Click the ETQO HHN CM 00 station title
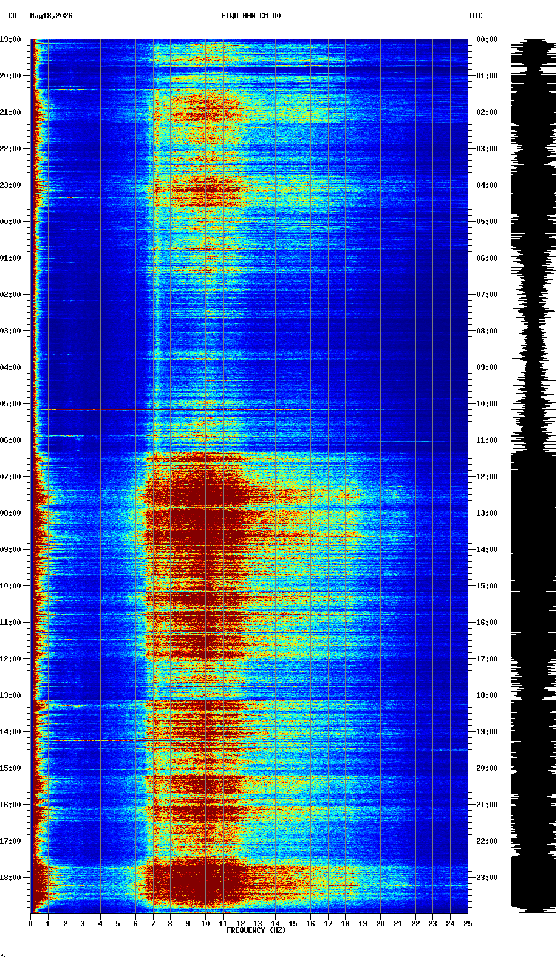Image resolution: width=560 pixels, height=962 pixels. point(251,16)
